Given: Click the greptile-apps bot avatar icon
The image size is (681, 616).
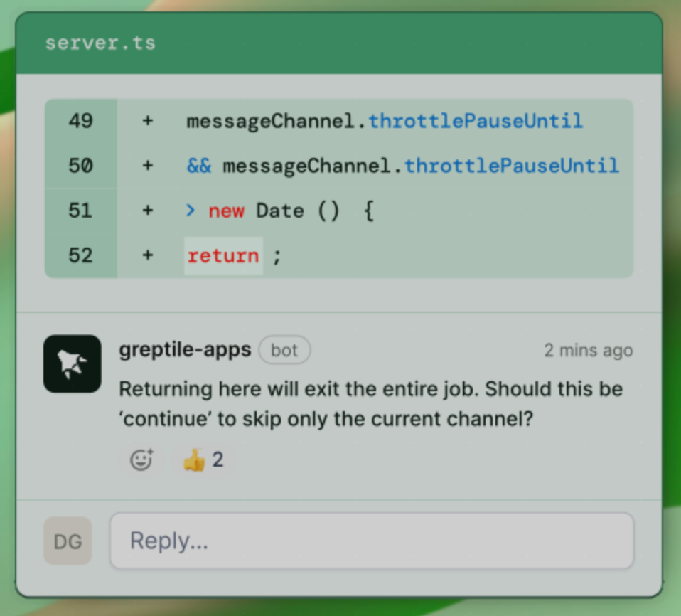Looking at the screenshot, I should click(72, 363).
